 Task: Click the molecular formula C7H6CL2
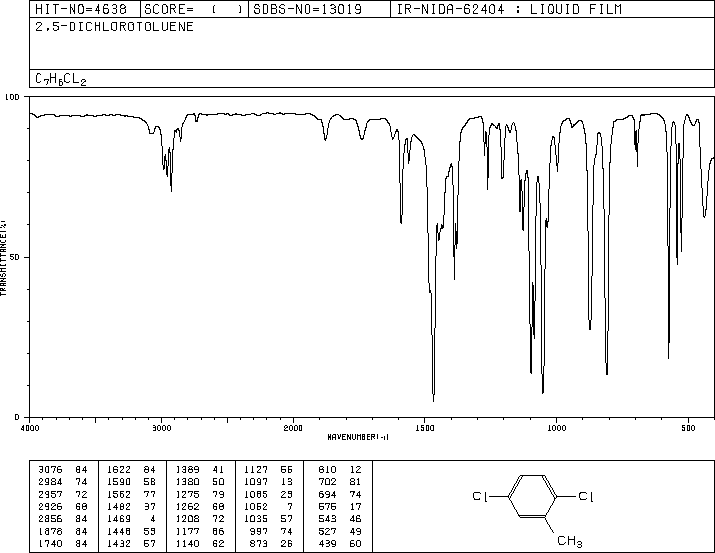(61, 79)
